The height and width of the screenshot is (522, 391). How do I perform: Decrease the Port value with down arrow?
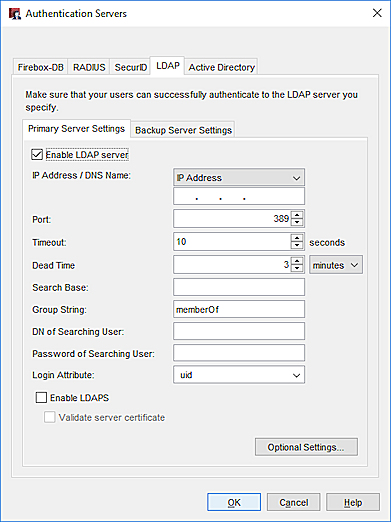point(297,223)
